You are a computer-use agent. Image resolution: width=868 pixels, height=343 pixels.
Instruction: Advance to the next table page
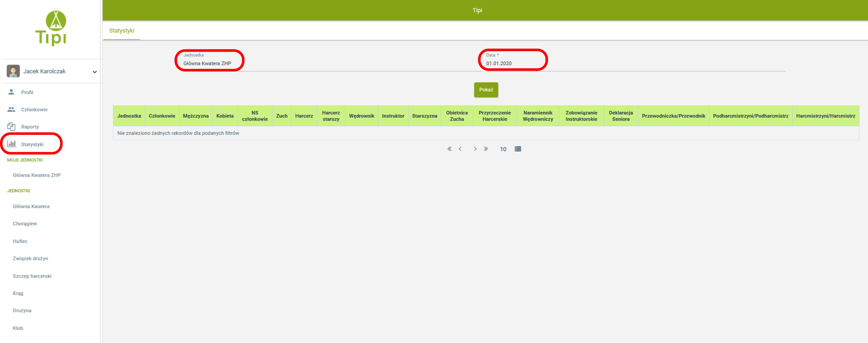pos(475,149)
